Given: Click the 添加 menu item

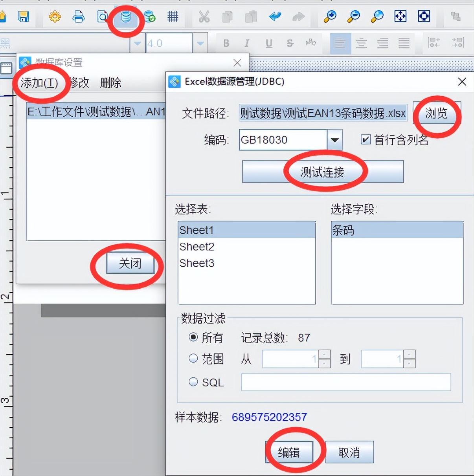Looking at the screenshot, I should click(x=39, y=83).
